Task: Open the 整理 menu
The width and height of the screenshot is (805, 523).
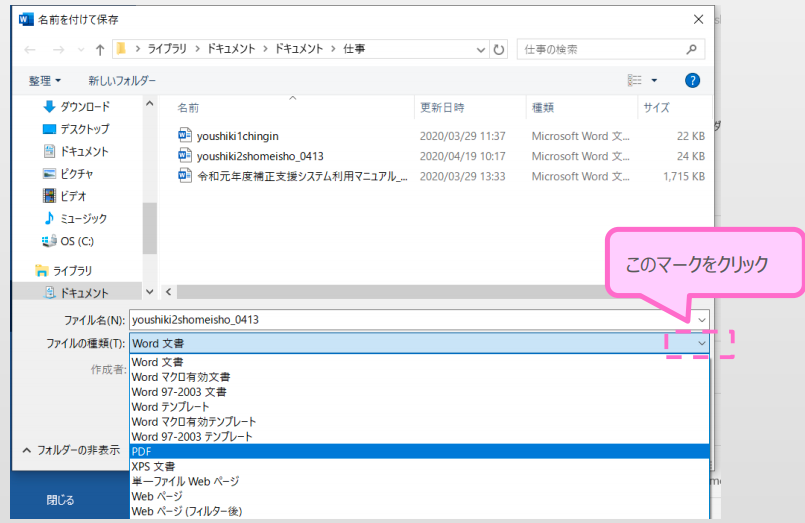Action: pos(45,81)
